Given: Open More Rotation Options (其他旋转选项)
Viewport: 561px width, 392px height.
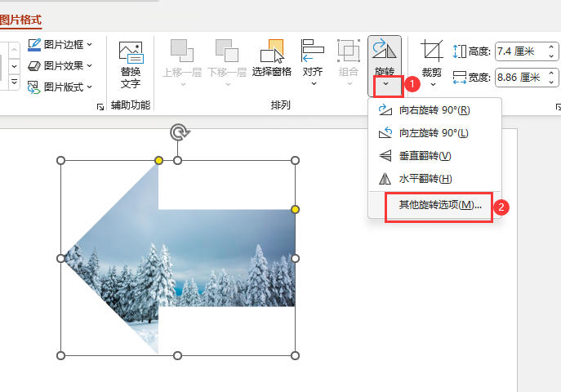Looking at the screenshot, I should [440, 205].
